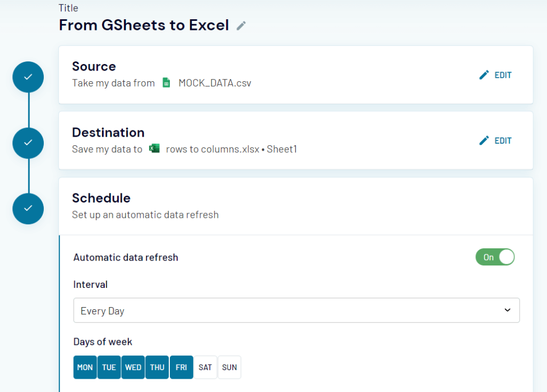Click the pencil icon next to the title
The width and height of the screenshot is (547, 392).
click(x=241, y=25)
